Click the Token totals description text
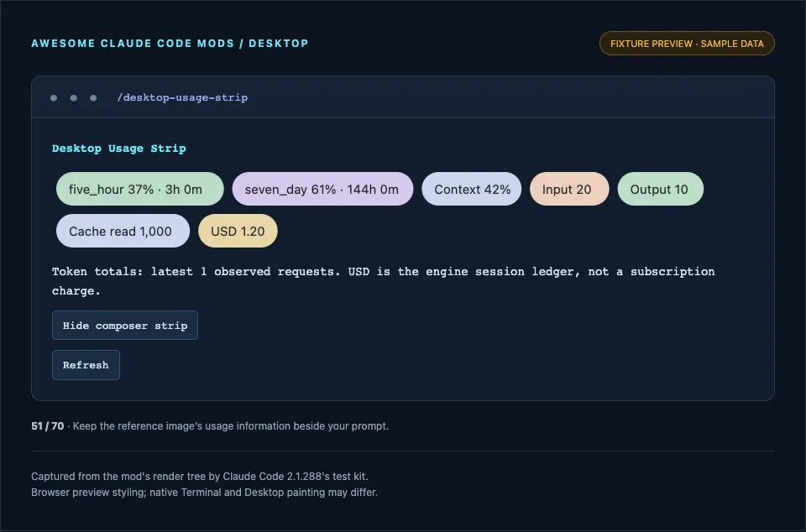Viewport: 806px width, 532px height. 383,281
